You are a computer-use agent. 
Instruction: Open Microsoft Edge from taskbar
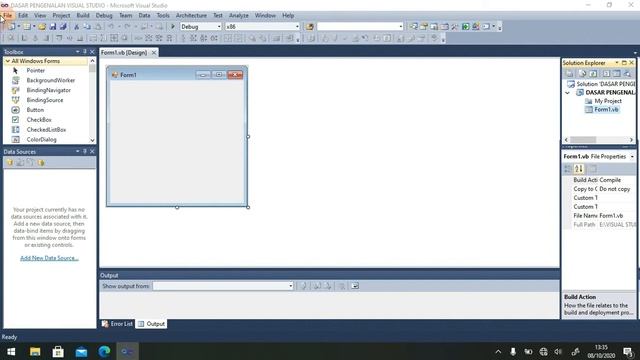[104, 351]
